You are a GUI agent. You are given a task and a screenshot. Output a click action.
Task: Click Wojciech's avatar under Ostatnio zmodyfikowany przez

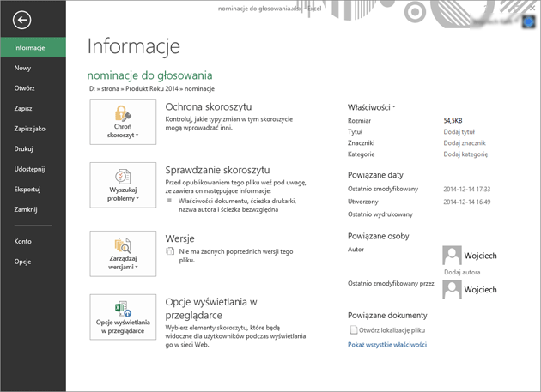tap(452, 289)
